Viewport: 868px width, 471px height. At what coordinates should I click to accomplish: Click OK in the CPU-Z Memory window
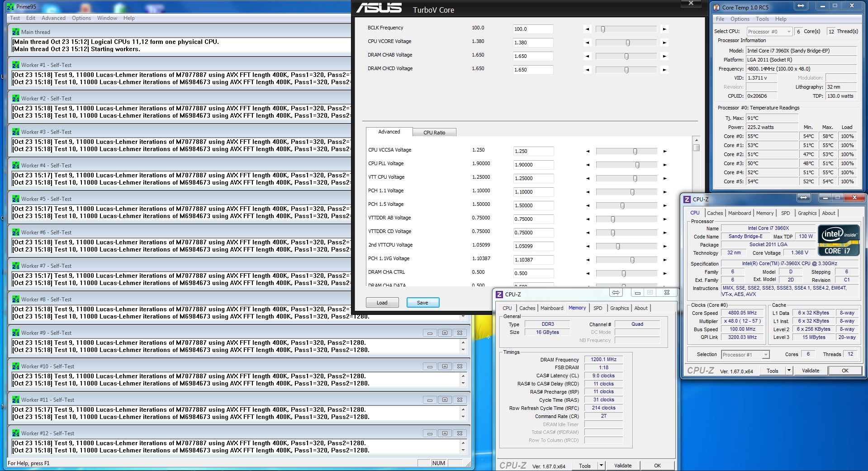[657, 466]
